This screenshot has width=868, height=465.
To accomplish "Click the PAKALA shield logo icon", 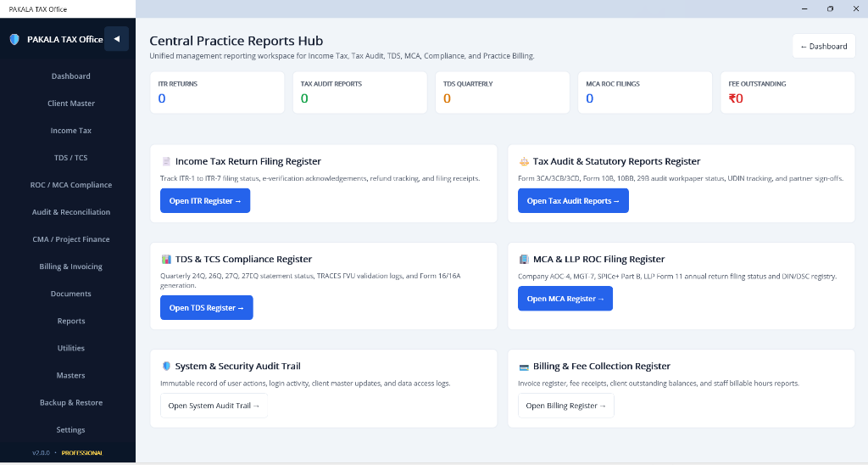I will click(x=15, y=39).
